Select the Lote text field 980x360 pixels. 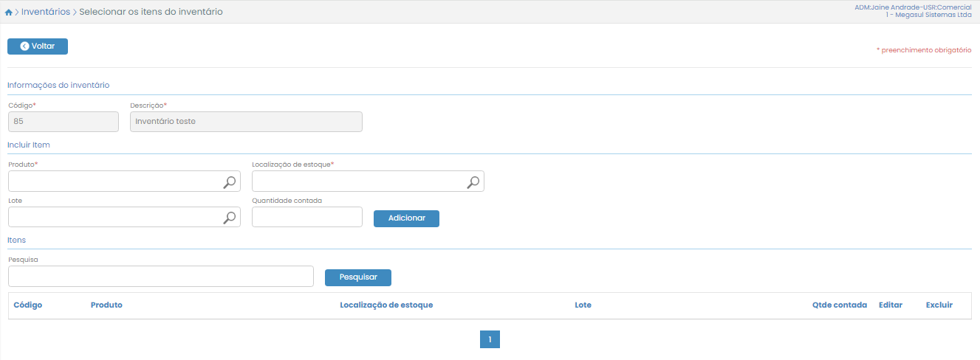pyautogui.click(x=114, y=217)
